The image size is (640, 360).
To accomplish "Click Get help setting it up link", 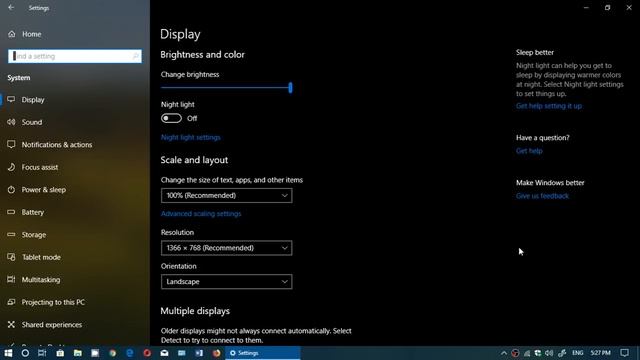I will (549, 106).
